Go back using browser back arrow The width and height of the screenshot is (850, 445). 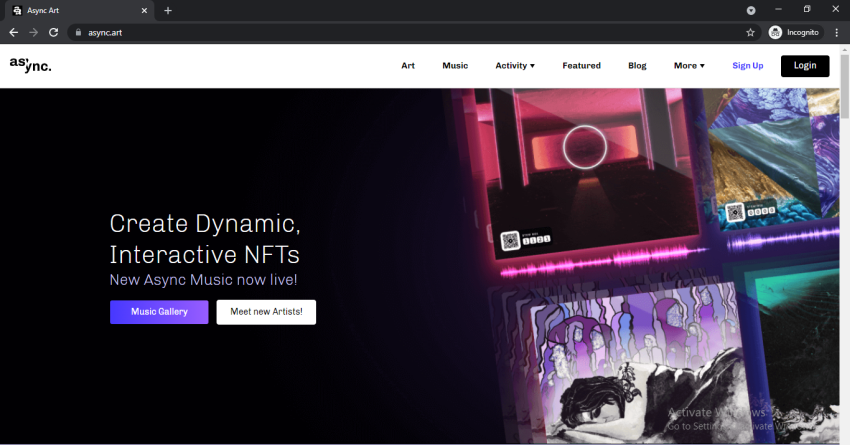[14, 33]
